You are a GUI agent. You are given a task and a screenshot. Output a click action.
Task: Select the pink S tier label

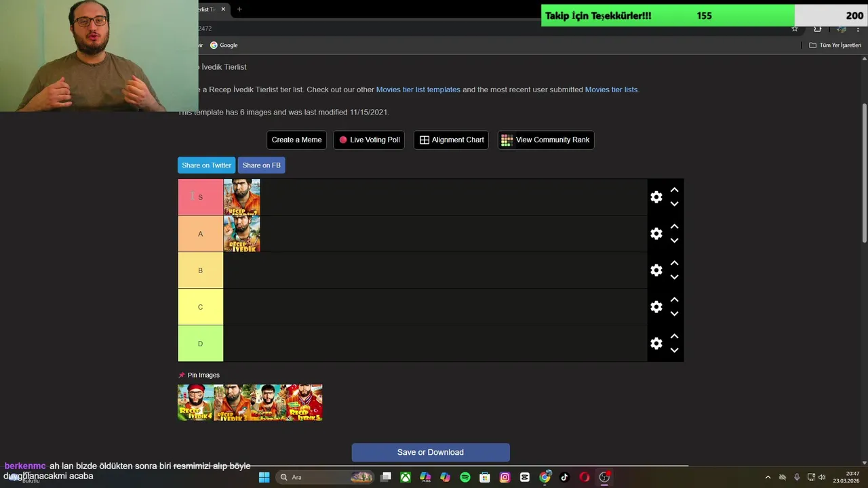[x=200, y=197]
